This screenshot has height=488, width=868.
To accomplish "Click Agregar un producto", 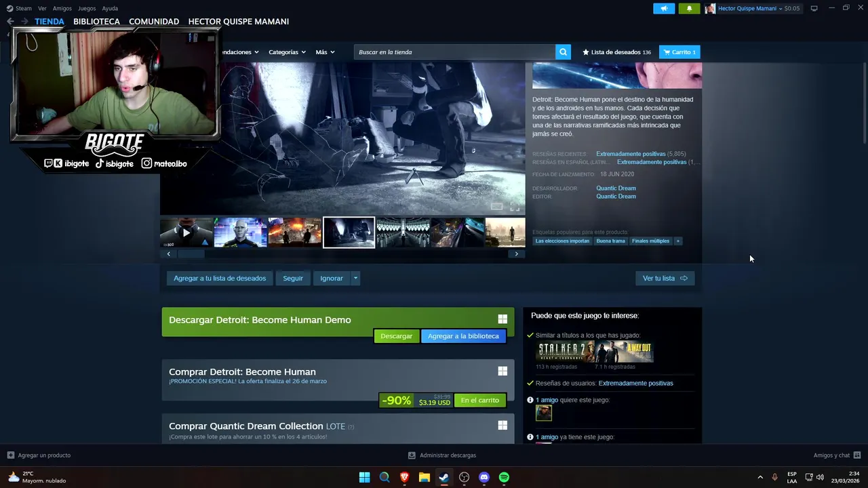I will (x=39, y=455).
